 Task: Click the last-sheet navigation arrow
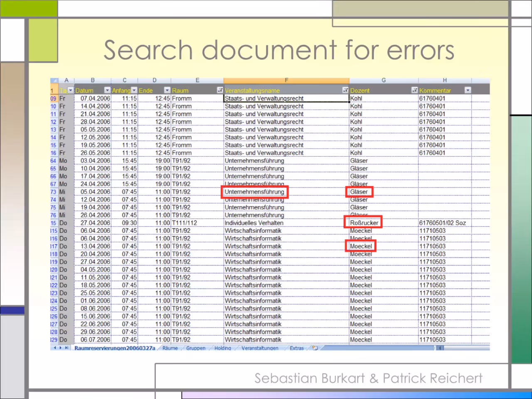point(66,348)
